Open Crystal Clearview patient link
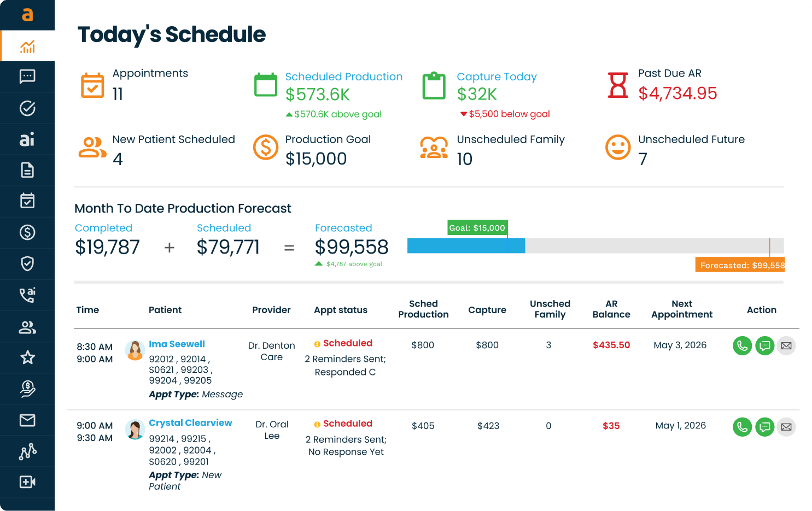The image size is (812, 511). tap(190, 422)
